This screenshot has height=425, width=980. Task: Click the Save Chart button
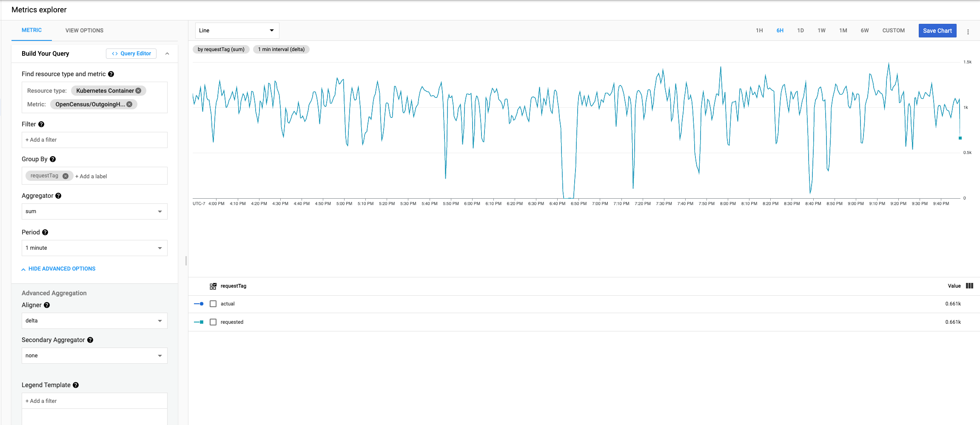[x=937, y=30]
